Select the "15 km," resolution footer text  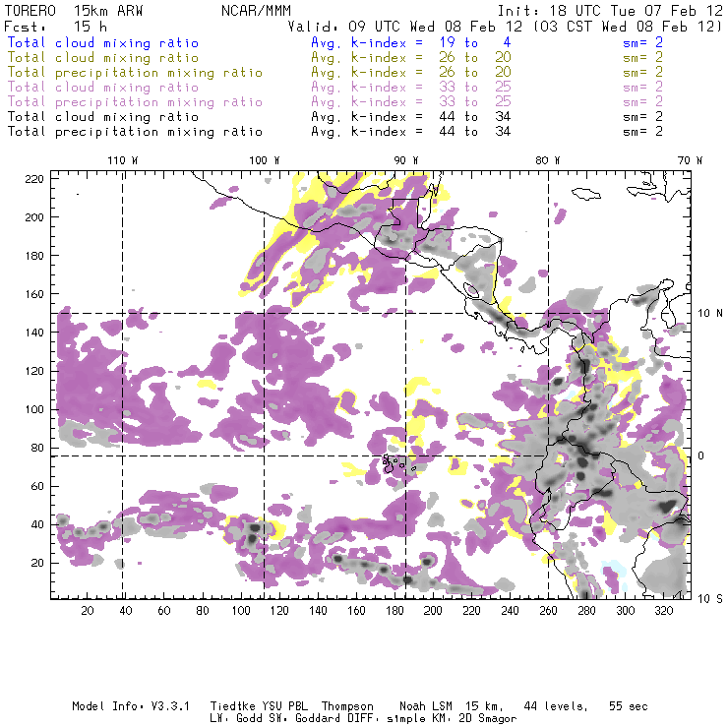coord(485,706)
